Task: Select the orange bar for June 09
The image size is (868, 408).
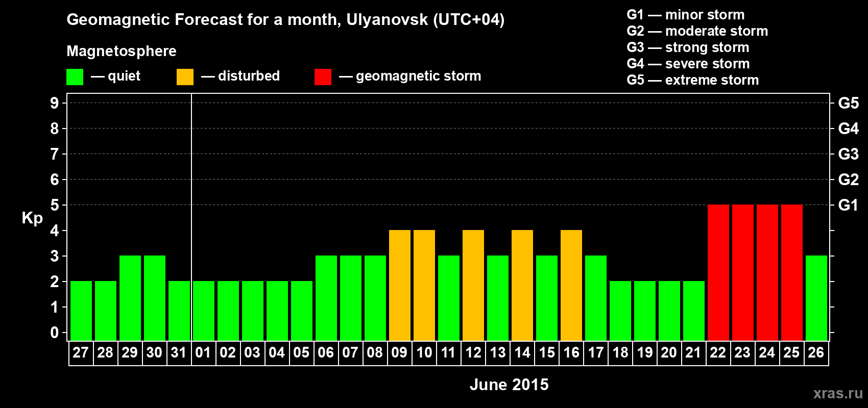Action: pyautogui.click(x=400, y=285)
